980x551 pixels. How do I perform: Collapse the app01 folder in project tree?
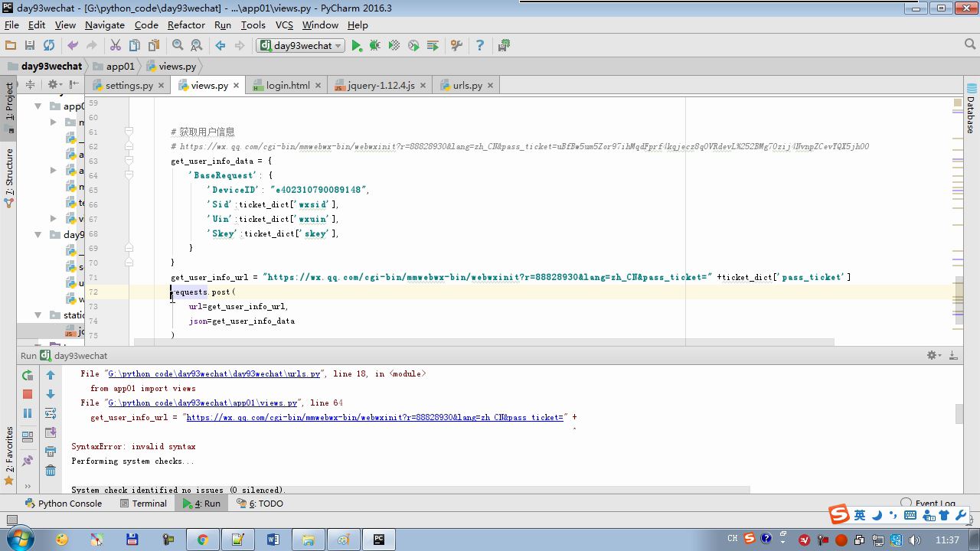(x=38, y=106)
